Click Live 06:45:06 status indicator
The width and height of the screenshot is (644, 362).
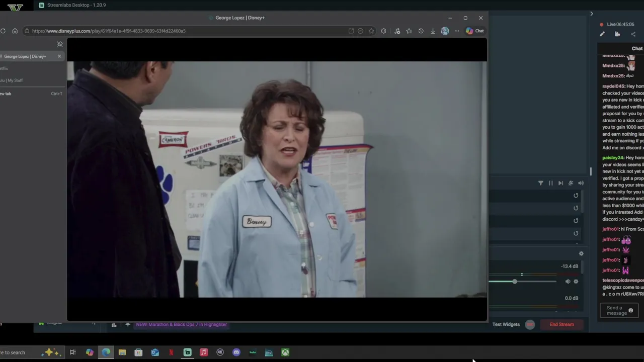617,24
